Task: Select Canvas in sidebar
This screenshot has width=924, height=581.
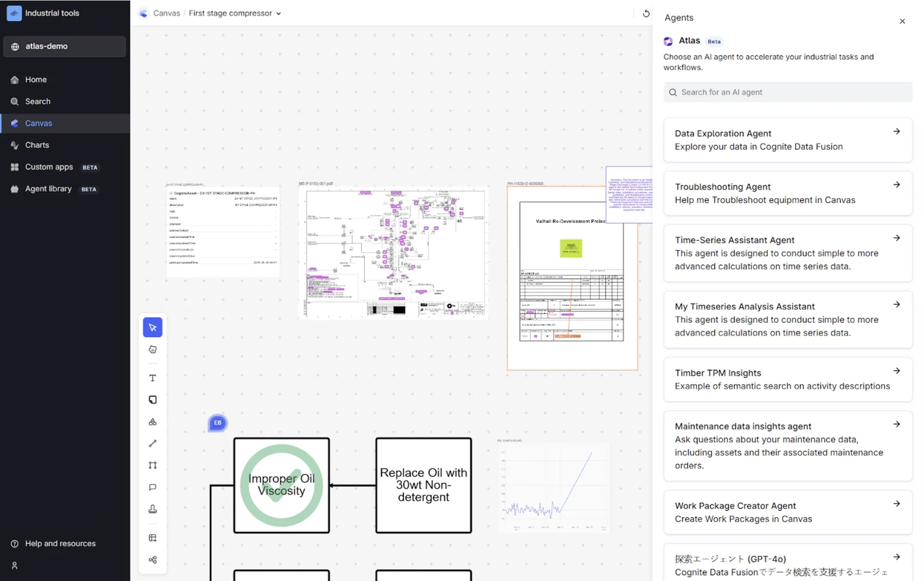Action: pos(65,124)
